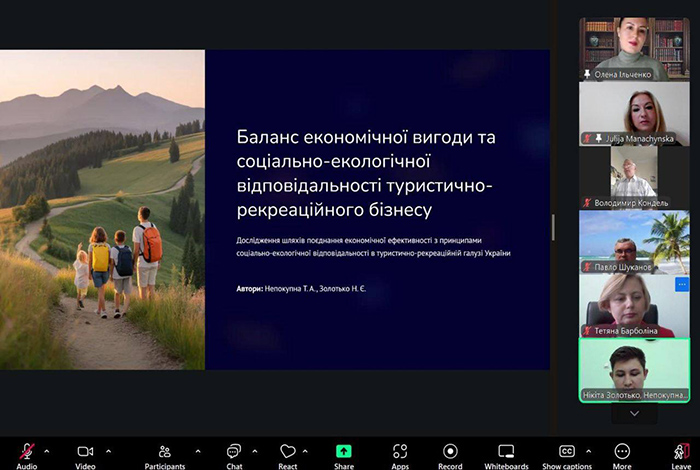The image size is (700, 470).
Task: Expand video options arrow next to Video
Action: 108,451
